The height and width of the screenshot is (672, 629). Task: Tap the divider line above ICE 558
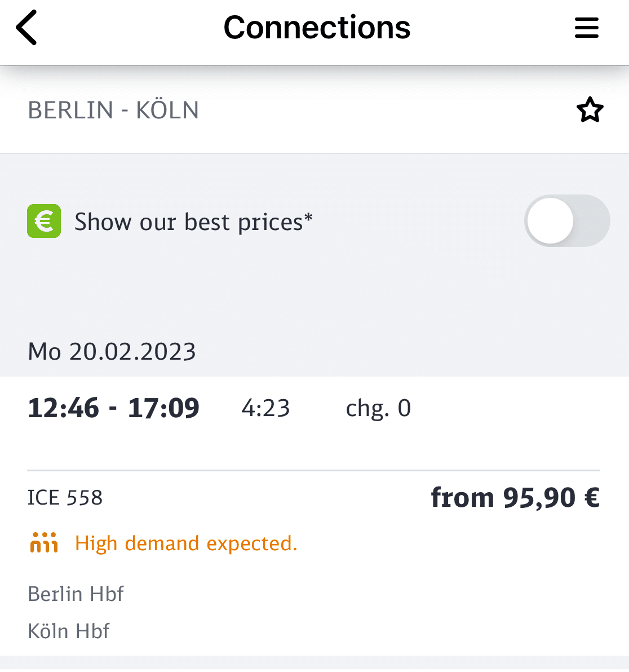pyautogui.click(x=313, y=470)
